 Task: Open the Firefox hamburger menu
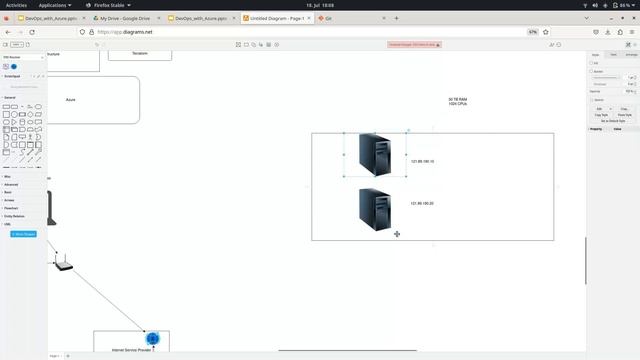[x=632, y=32]
